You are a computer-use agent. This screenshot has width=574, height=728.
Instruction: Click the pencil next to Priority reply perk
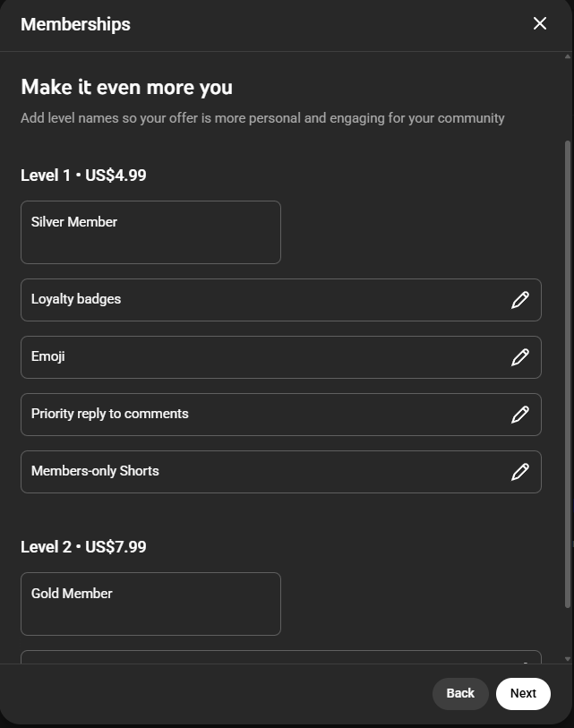coord(520,415)
